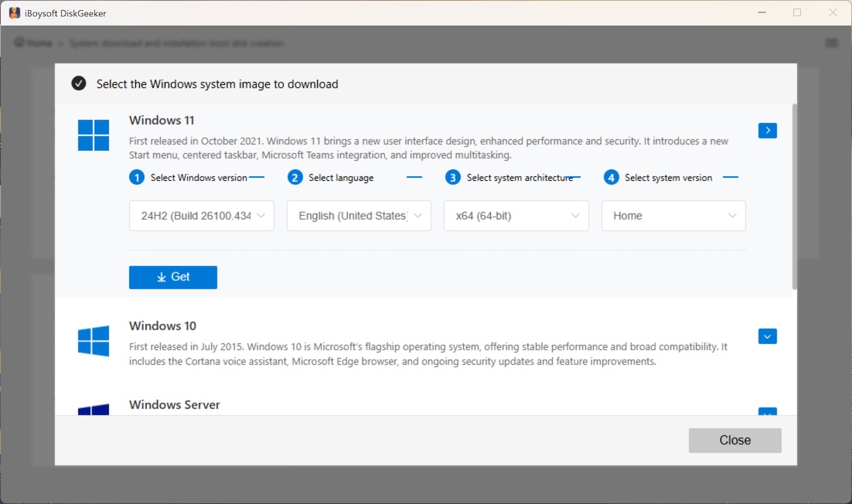The width and height of the screenshot is (852, 504).
Task: Expand the Windows 10 section
Action: [x=767, y=336]
